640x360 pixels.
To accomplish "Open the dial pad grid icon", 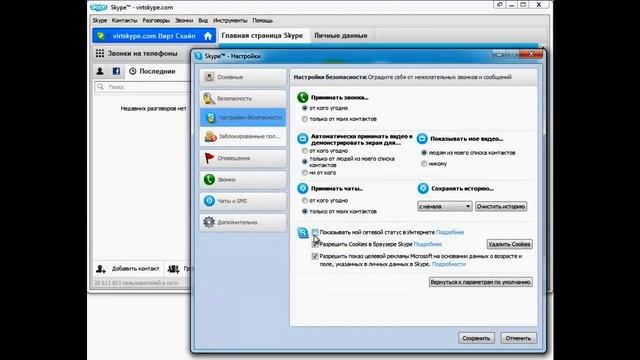I will [x=100, y=53].
